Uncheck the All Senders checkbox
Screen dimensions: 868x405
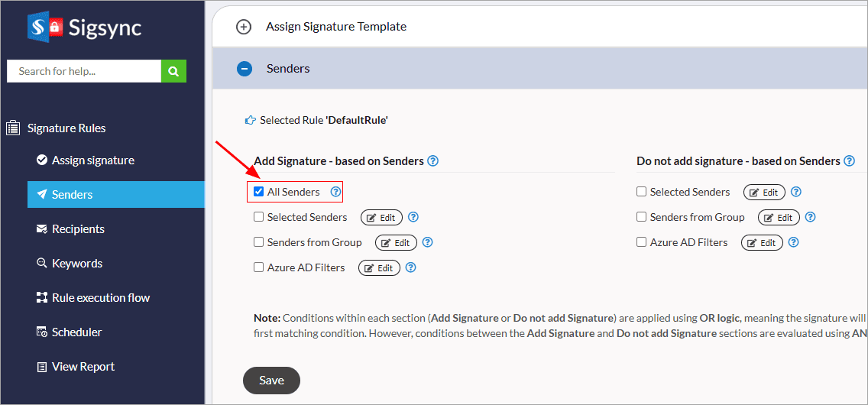point(258,192)
